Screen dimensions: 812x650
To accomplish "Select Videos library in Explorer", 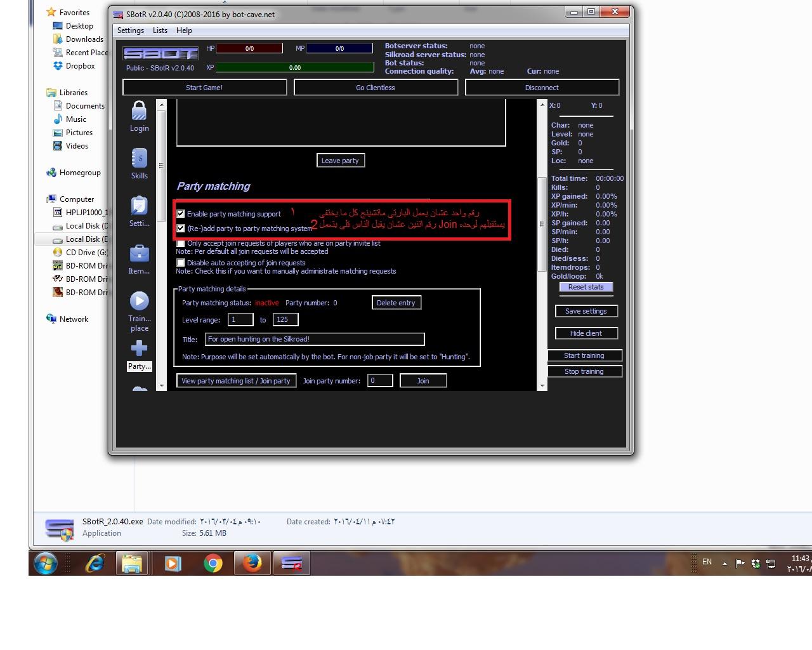I will (77, 146).
